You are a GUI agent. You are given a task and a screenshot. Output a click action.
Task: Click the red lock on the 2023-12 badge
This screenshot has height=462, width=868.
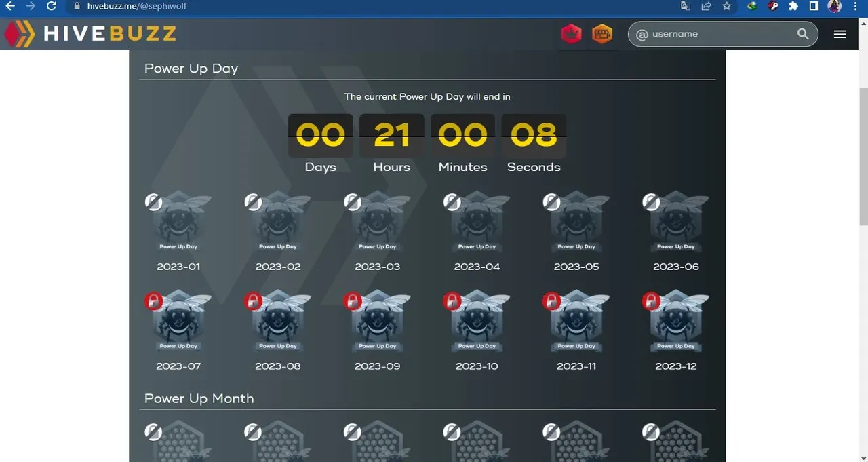click(x=651, y=301)
